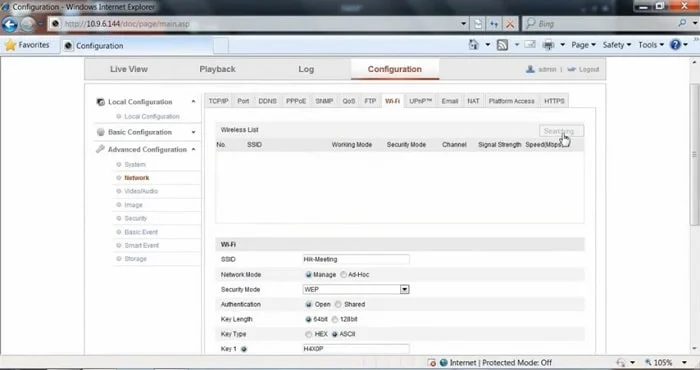
Task: Open the Page menu dropdown
Action: tap(583, 45)
